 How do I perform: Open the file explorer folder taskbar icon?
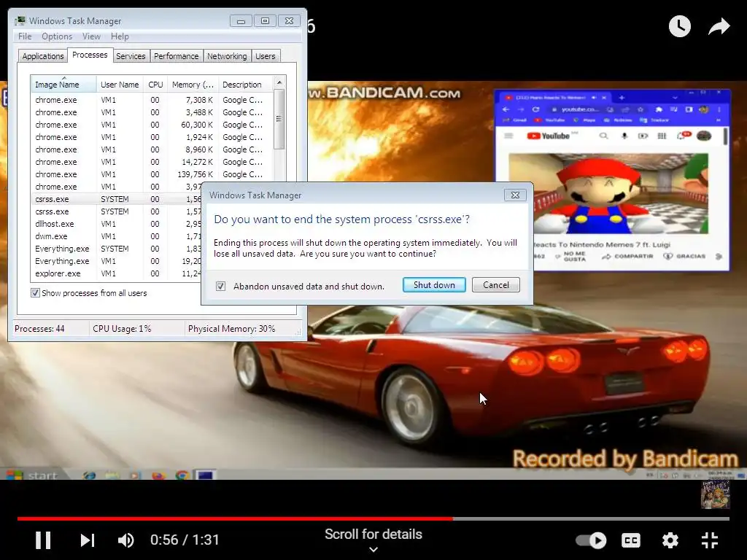click(112, 475)
